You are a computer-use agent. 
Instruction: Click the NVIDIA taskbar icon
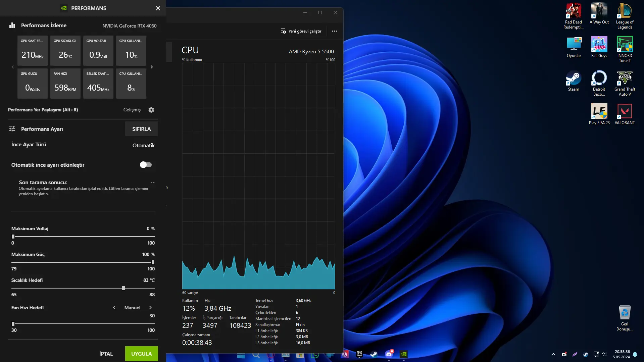(403, 354)
